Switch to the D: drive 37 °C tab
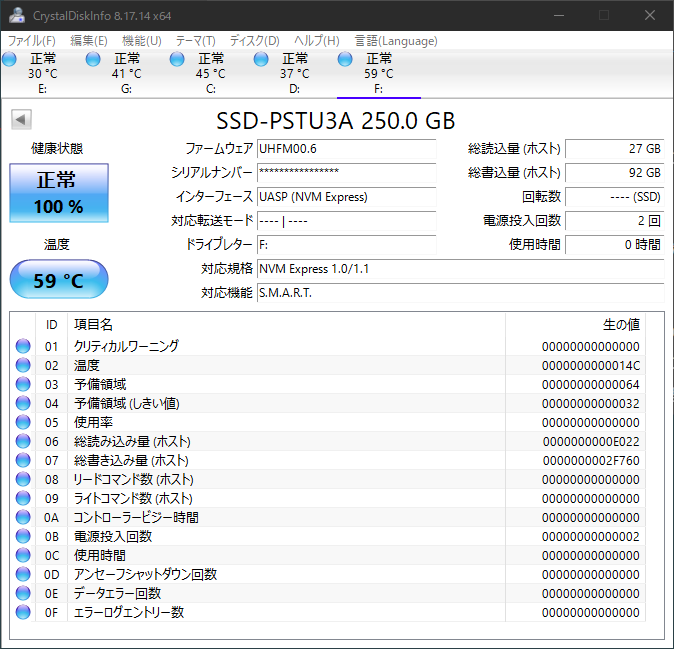The width and height of the screenshot is (674, 649). pos(294,73)
